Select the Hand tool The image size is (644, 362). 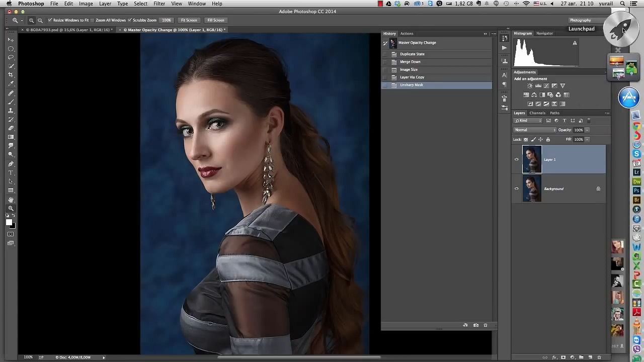point(11,200)
